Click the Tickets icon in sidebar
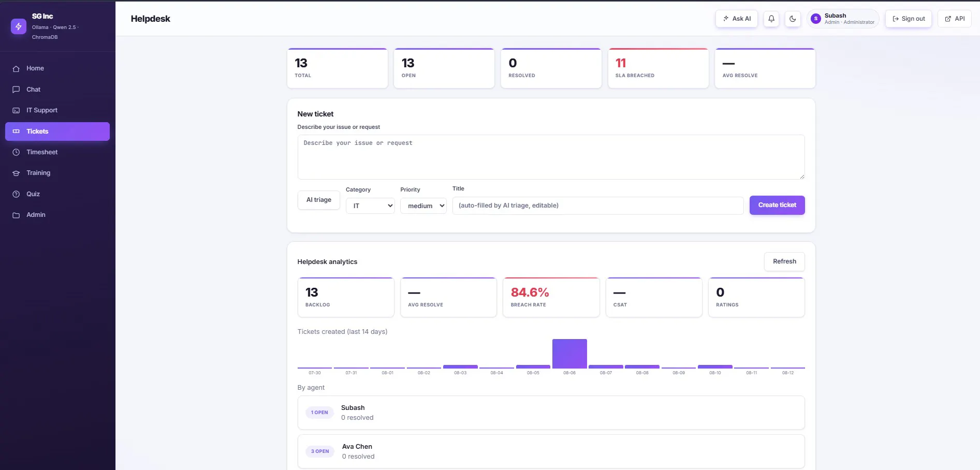The width and height of the screenshot is (980, 470). click(x=16, y=131)
